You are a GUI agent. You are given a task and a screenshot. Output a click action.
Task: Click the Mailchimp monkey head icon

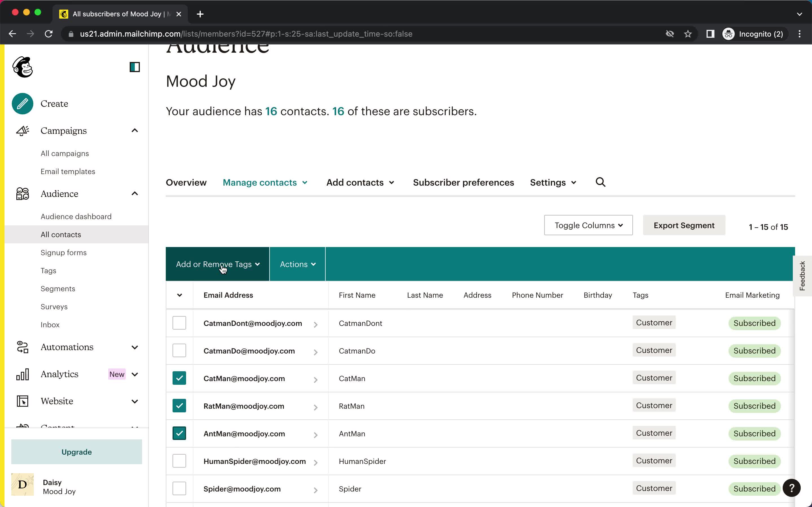click(23, 67)
